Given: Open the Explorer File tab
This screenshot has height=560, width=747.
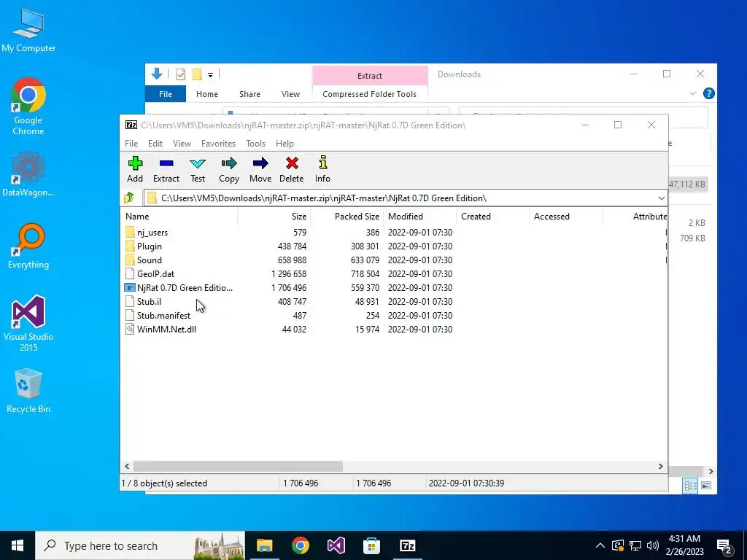Looking at the screenshot, I should click(x=166, y=94).
